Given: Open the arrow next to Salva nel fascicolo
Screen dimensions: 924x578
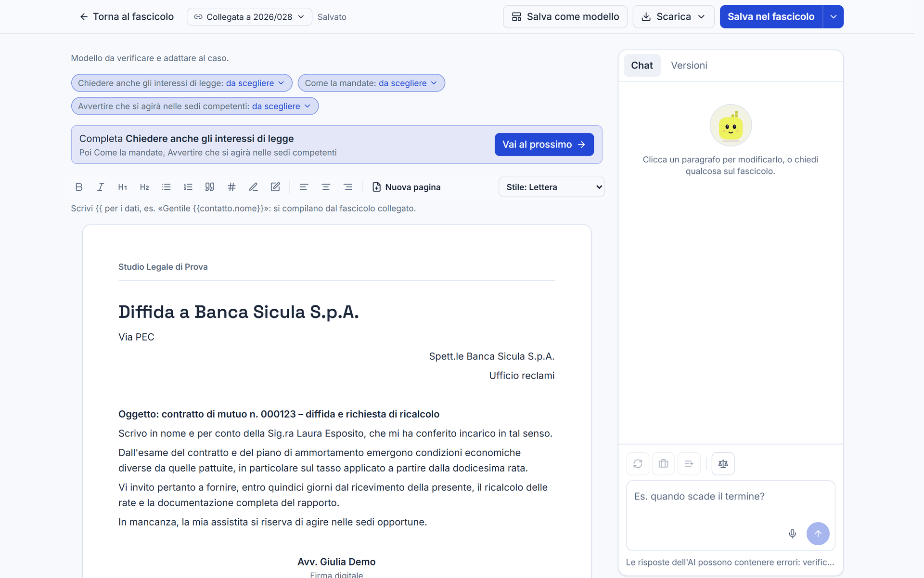Looking at the screenshot, I should pos(834,17).
